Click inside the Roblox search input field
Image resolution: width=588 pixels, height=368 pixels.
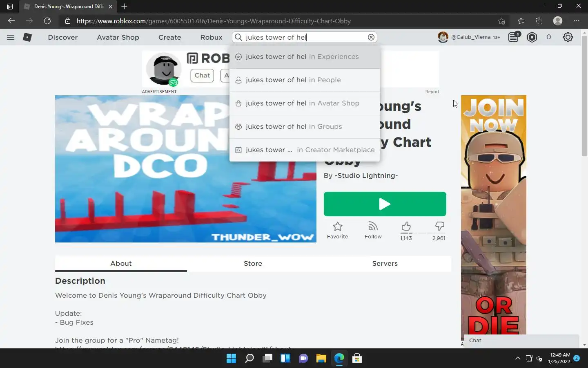(304, 37)
